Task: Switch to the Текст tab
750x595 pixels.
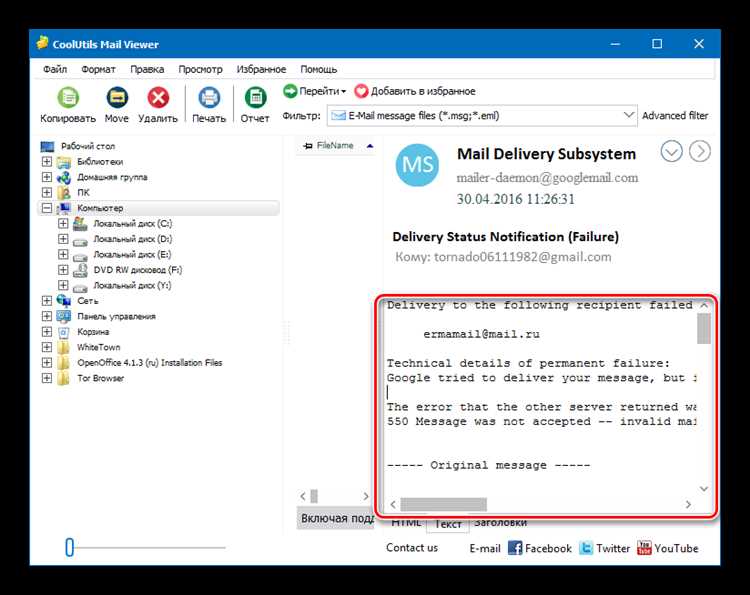Action: [448, 524]
